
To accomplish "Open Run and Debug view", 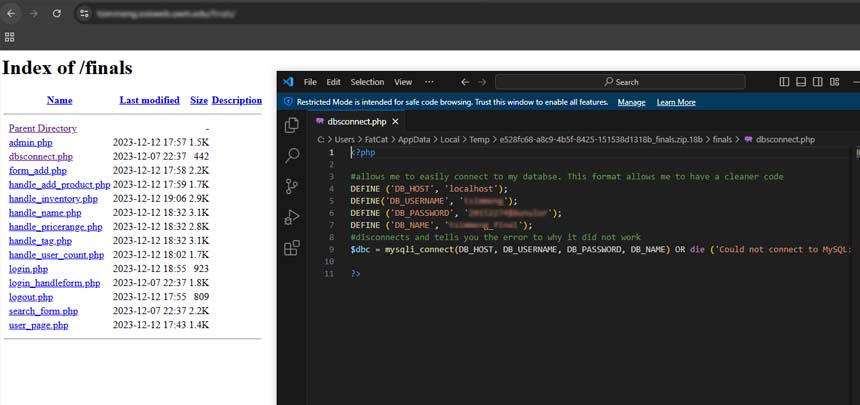I will 292,217.
